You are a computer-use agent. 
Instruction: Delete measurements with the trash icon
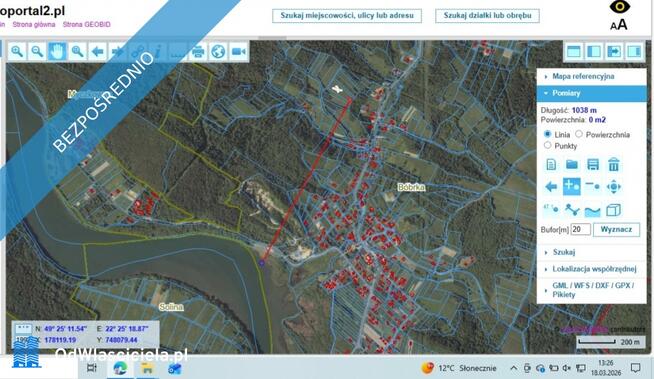click(614, 164)
